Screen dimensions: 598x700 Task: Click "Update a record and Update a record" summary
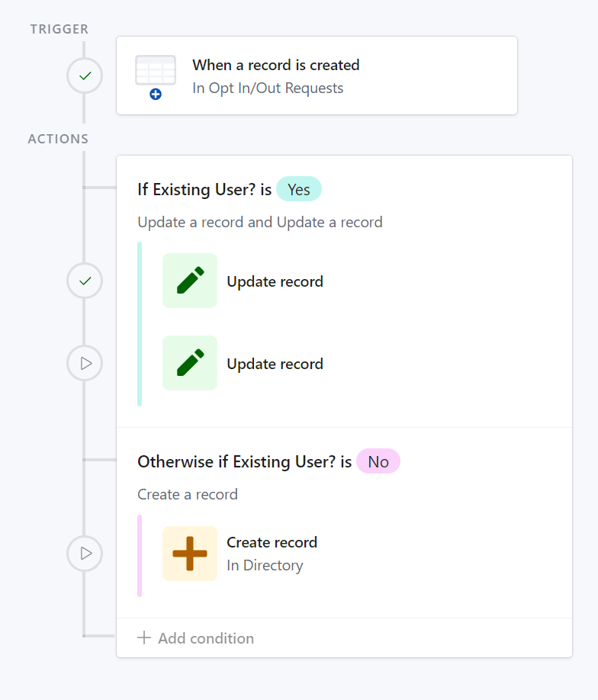point(260,223)
